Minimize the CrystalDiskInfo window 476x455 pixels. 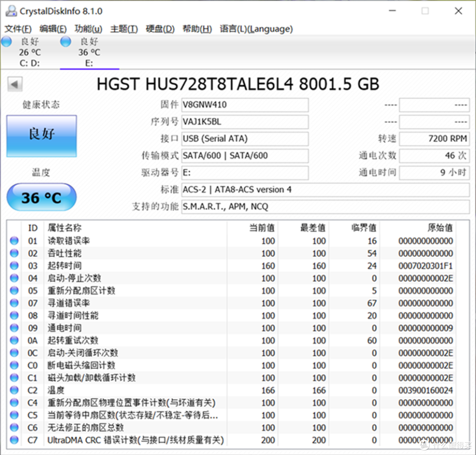pyautogui.click(x=393, y=11)
